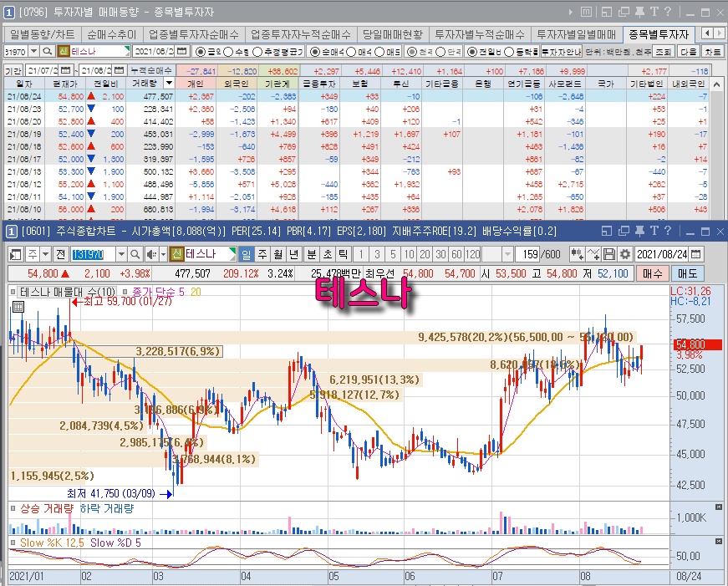Click T font icon in investor trend title bar
728x586 pixels.
click(x=654, y=12)
